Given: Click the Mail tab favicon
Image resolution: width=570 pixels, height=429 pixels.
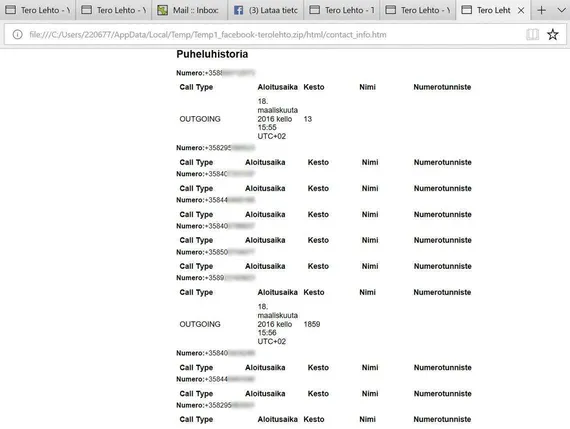Looking at the screenshot, I should (x=162, y=10).
